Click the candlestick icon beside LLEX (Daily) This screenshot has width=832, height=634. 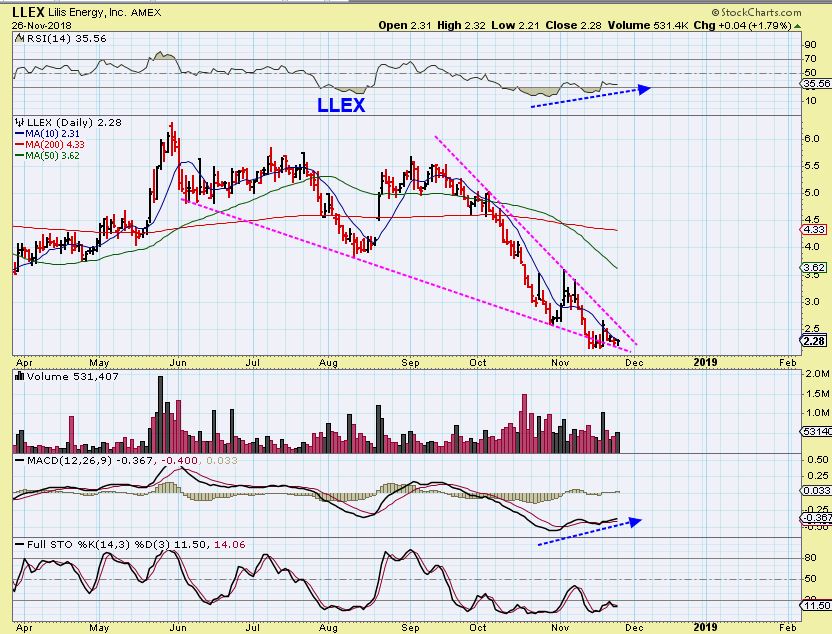point(20,122)
